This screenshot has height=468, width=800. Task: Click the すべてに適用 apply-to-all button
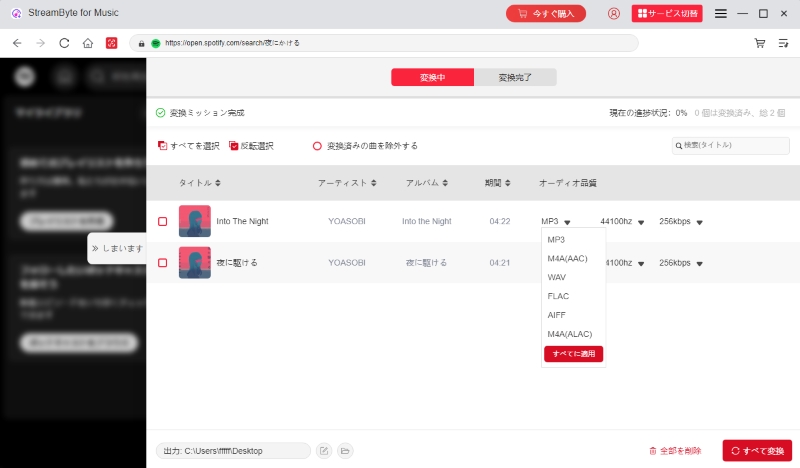click(x=573, y=354)
